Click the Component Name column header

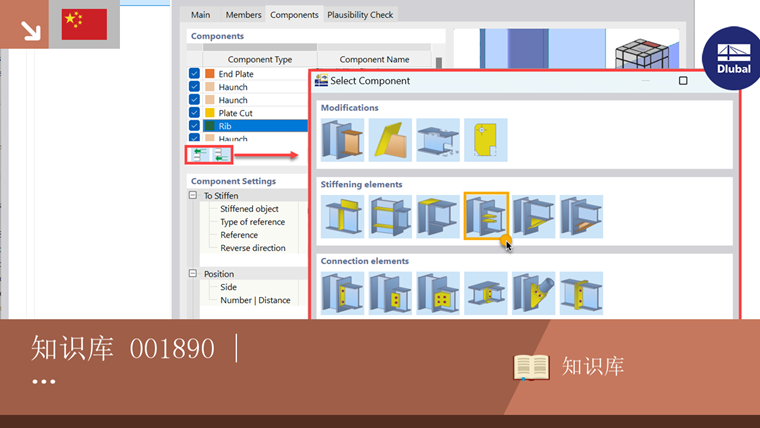[374, 59]
